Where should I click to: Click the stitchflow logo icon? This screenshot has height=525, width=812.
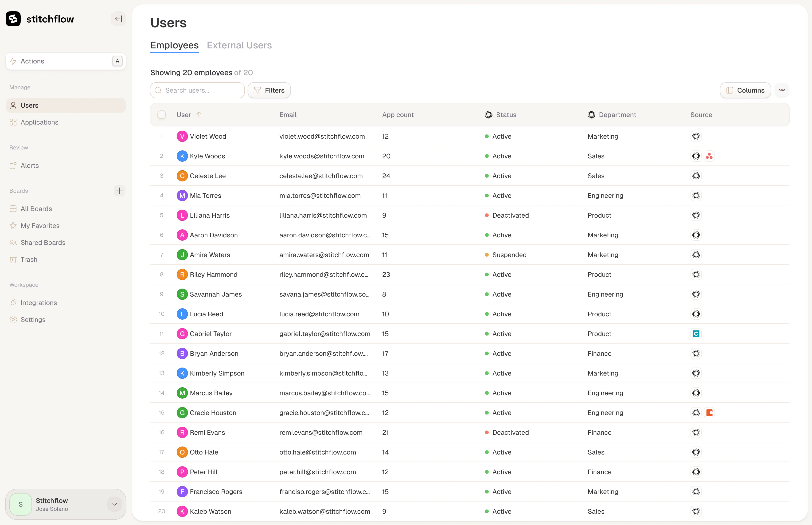pos(13,19)
